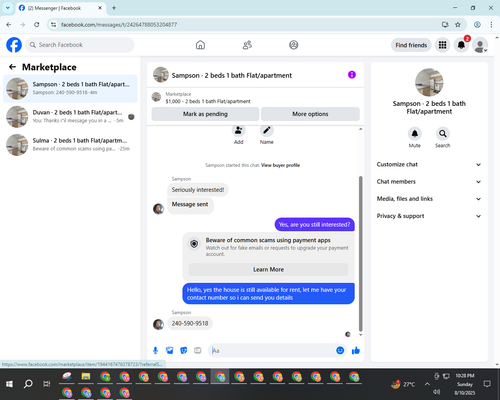Bookmark this page with the star icon

(x=458, y=24)
